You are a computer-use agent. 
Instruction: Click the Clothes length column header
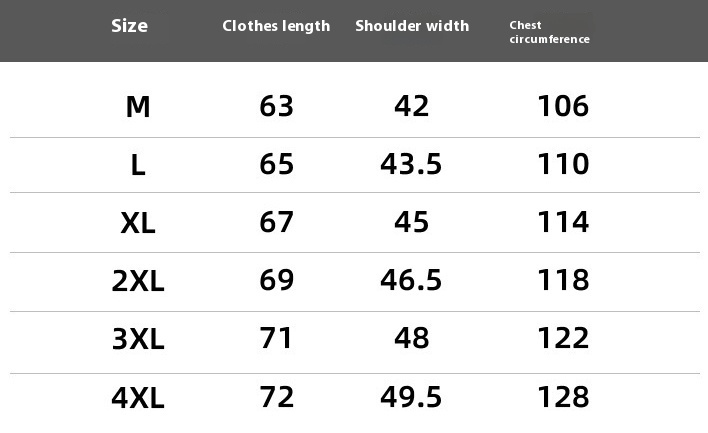[x=276, y=26]
